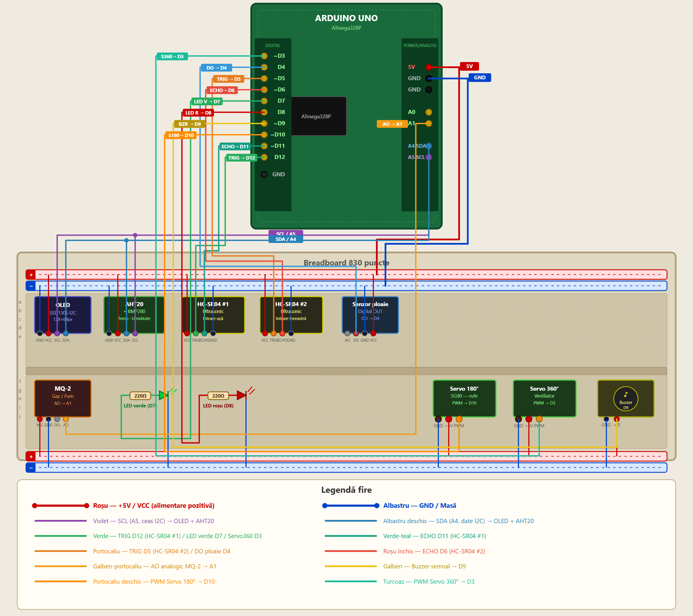Click the SDA / A4 bus label
This screenshot has height=616, width=693.
coord(286,239)
